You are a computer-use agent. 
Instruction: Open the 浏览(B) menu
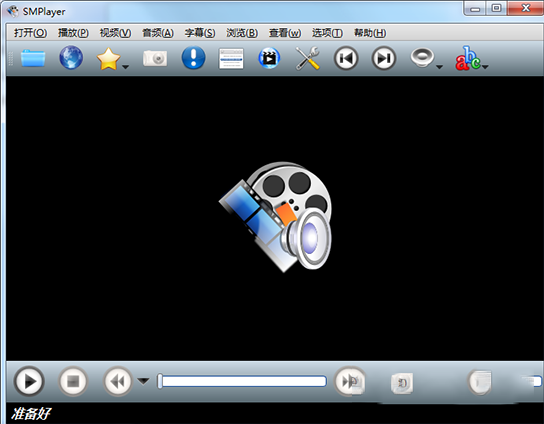coord(242,33)
